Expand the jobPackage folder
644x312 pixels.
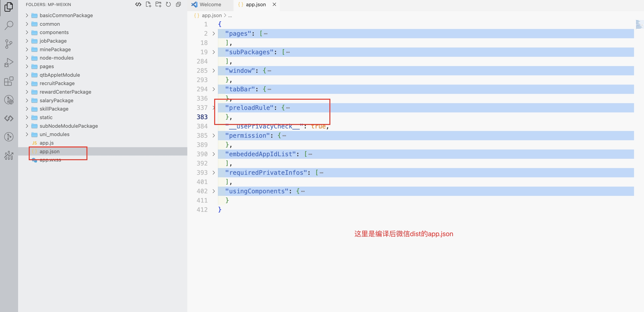pos(27,41)
